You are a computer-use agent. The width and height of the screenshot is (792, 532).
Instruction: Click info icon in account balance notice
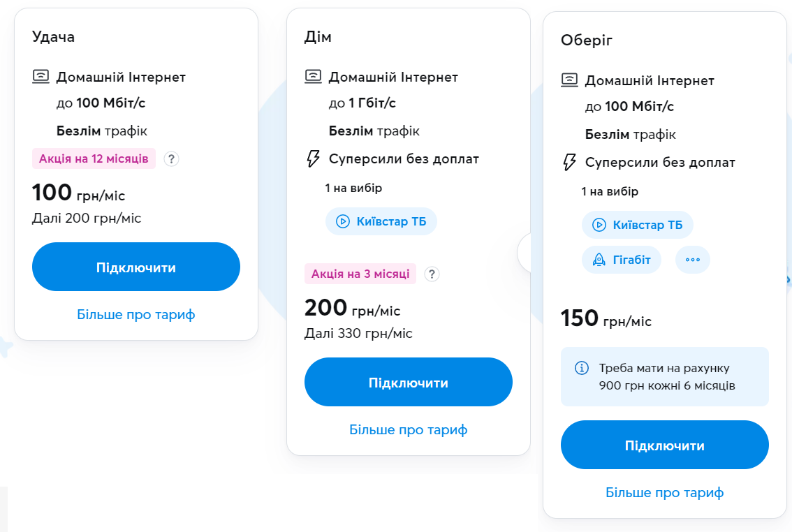[x=581, y=368]
